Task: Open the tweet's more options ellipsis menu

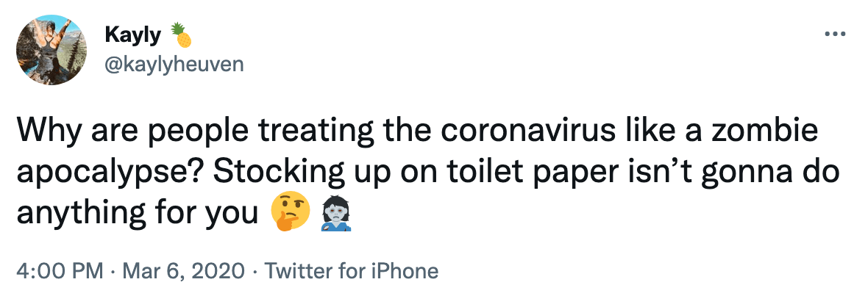Action: (x=833, y=35)
